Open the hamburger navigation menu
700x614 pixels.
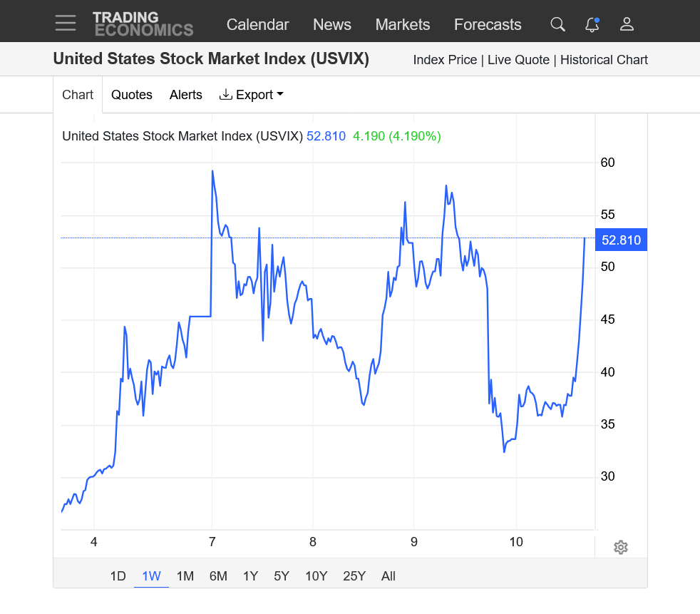(66, 24)
